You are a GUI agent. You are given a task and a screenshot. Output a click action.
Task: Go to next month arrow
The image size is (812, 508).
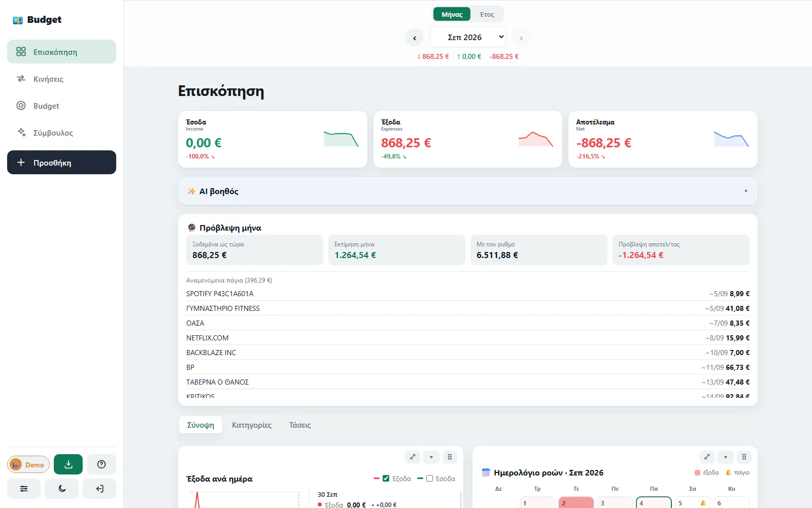(x=521, y=38)
